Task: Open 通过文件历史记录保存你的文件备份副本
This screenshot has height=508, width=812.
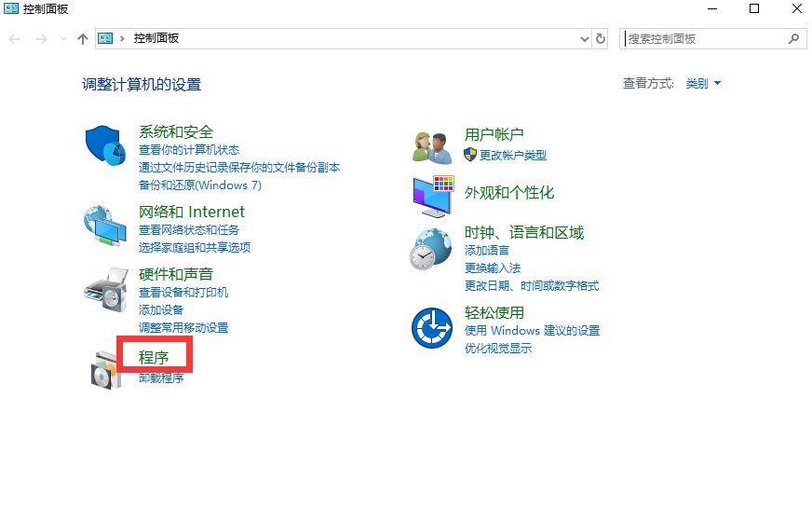Action: tap(239, 168)
